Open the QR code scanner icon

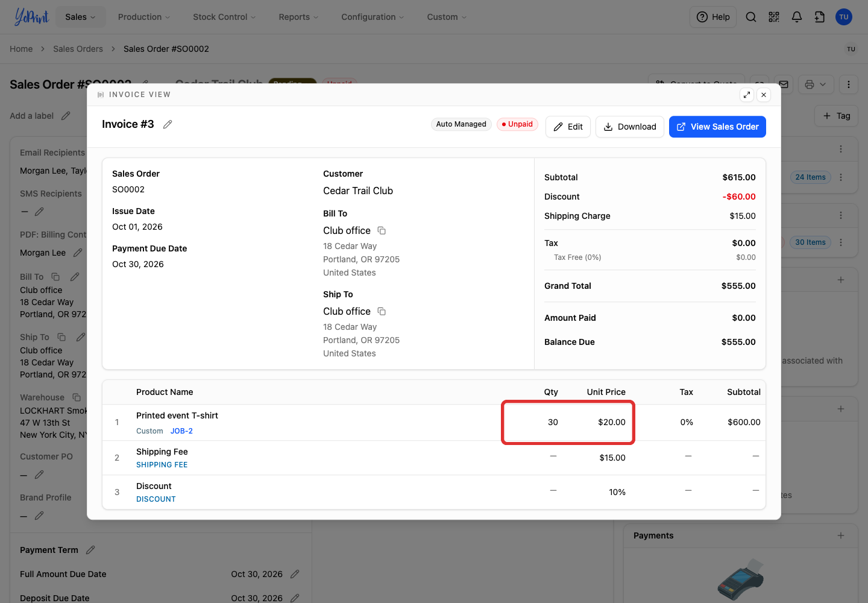[x=774, y=17]
